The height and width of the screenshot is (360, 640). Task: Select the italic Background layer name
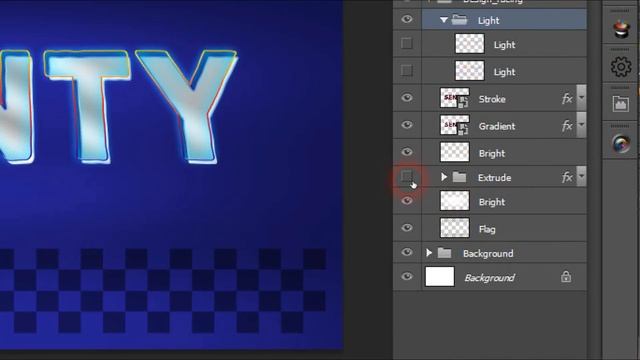(x=489, y=278)
